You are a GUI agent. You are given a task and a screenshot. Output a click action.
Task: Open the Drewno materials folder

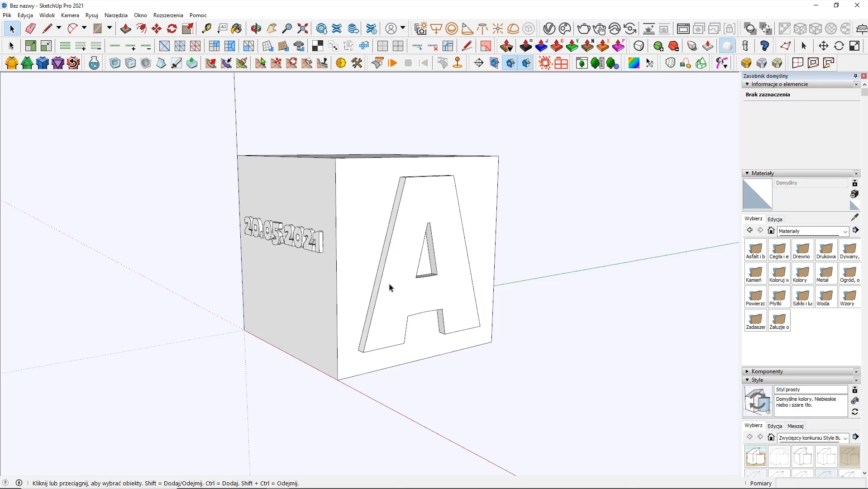coord(802,251)
